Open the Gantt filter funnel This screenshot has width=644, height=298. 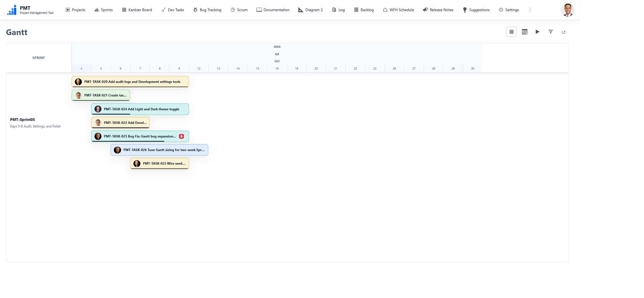[551, 32]
